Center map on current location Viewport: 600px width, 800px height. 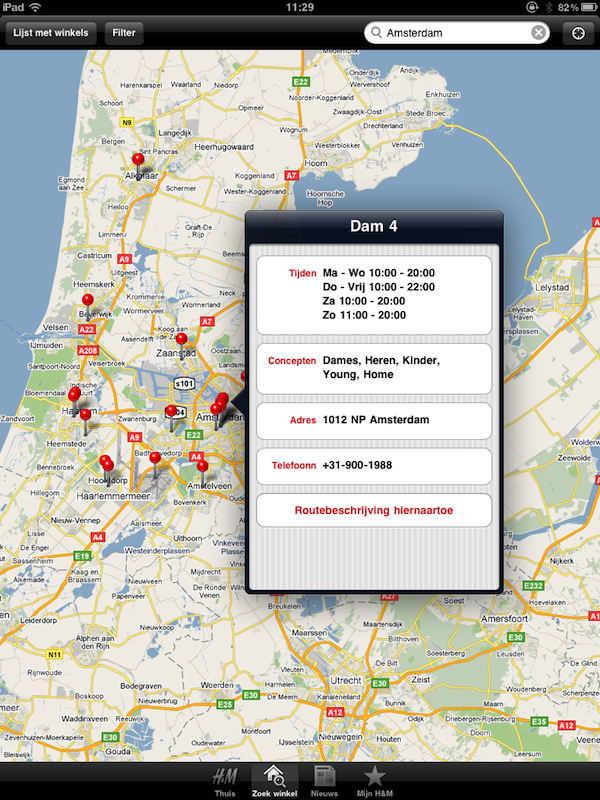coord(577,33)
